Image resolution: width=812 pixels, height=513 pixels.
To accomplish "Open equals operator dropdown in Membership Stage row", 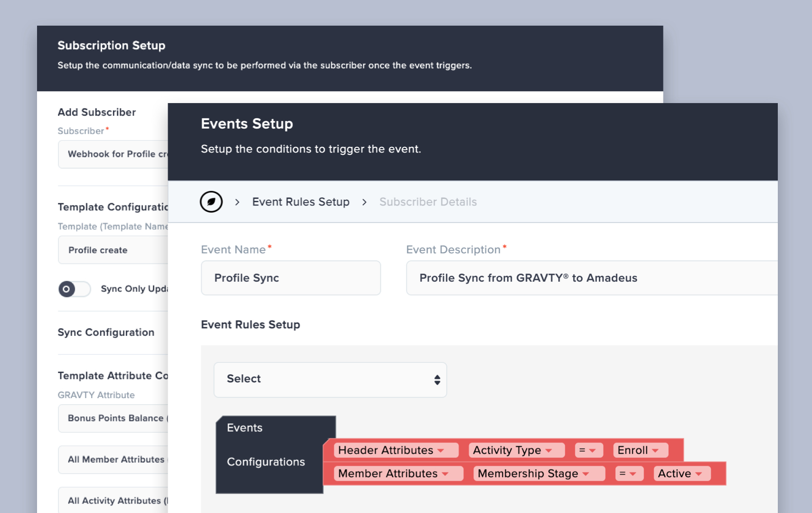I will [629, 474].
